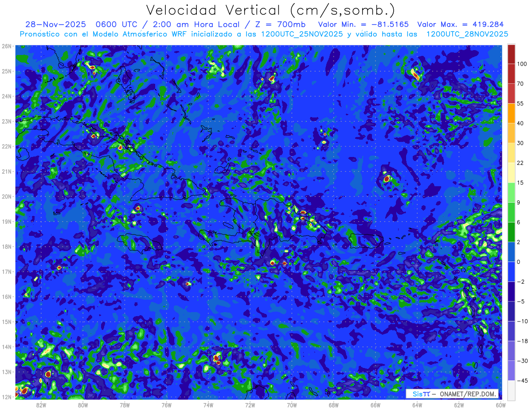The width and height of the screenshot is (532, 411).
Task: Select valid-until time '1200UTC_28NOV2025'
Action: point(467,34)
